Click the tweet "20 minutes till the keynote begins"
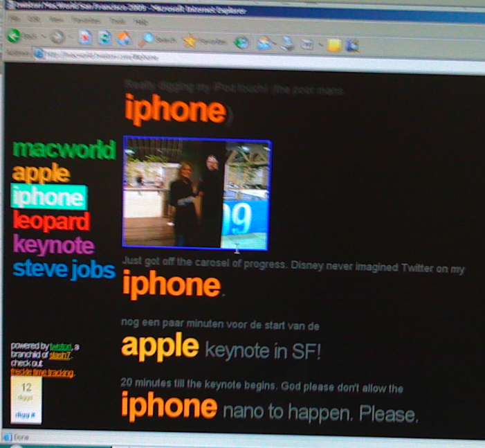The width and height of the screenshot is (485, 448). click(x=262, y=385)
